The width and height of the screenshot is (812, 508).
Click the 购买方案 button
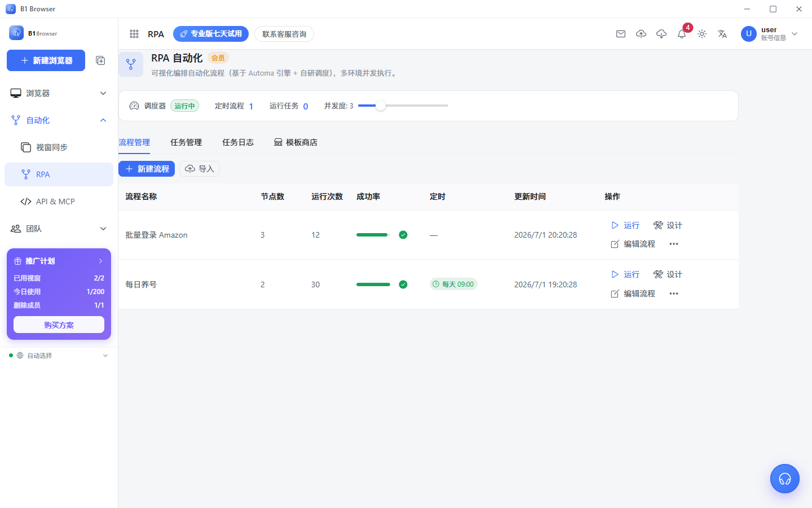[59, 325]
